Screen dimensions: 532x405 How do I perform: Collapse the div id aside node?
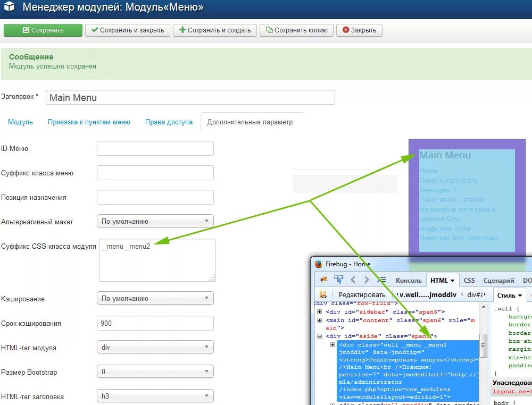pos(319,336)
